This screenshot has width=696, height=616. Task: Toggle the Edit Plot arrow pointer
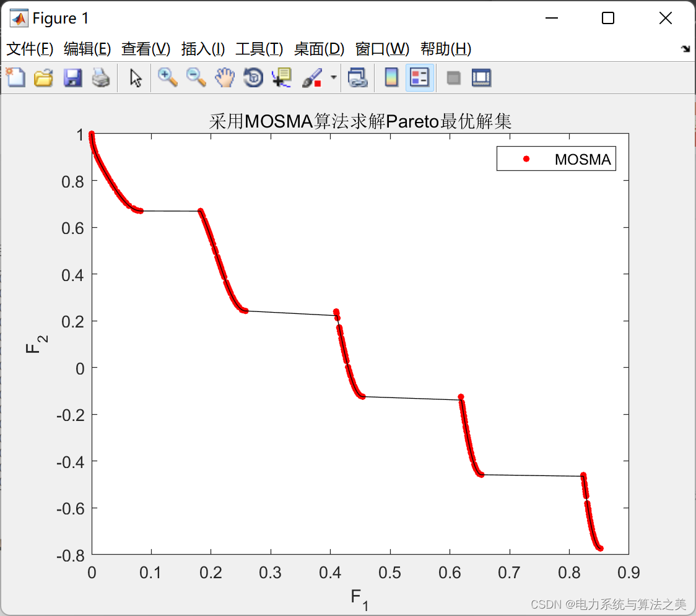[x=136, y=77]
